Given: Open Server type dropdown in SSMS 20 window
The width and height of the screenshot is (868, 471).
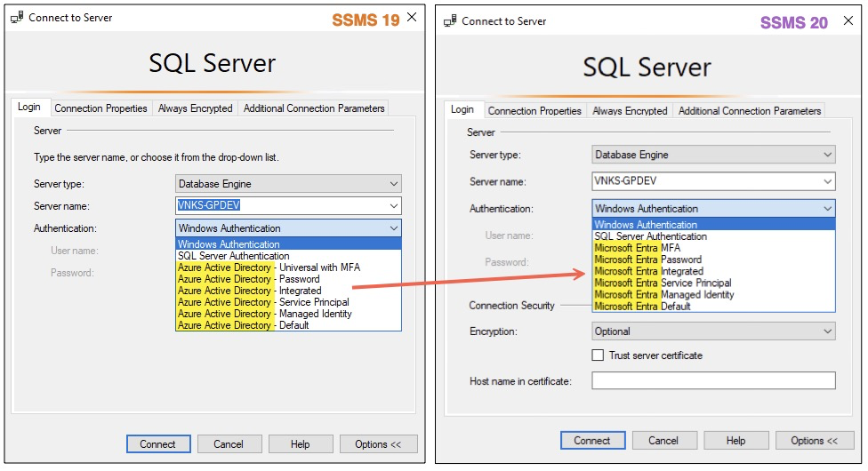Looking at the screenshot, I should coord(713,155).
